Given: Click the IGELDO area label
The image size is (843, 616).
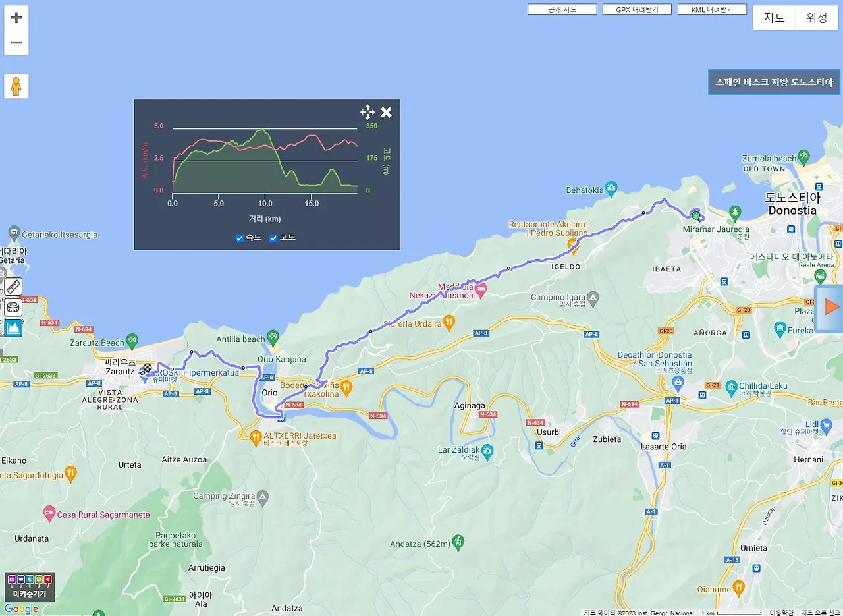Looking at the screenshot, I should pos(565,267).
